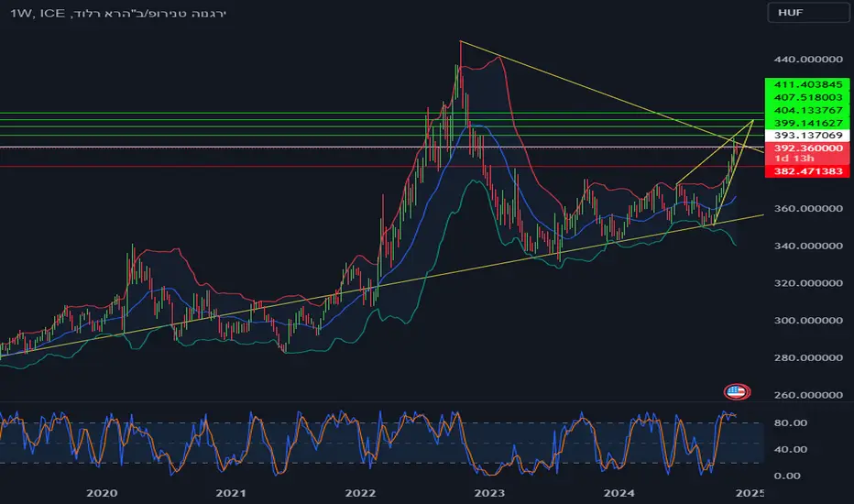The height and width of the screenshot is (504, 854).
Task: Open the HUF currency selector
Action: 807,13
